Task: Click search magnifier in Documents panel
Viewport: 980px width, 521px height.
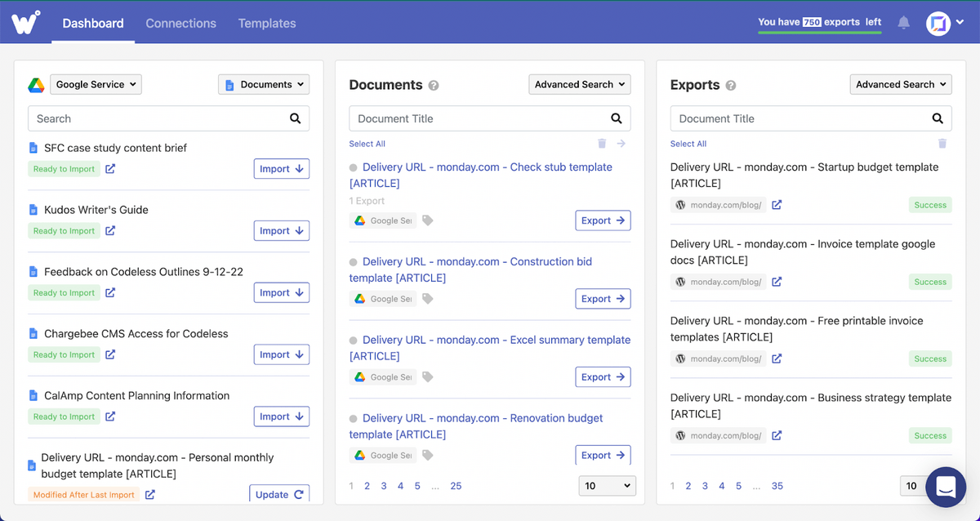Action: click(x=617, y=118)
